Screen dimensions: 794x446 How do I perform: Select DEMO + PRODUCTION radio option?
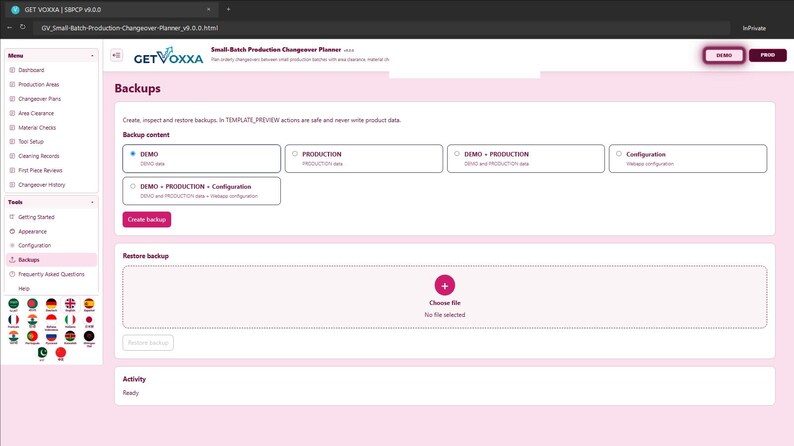pyautogui.click(x=457, y=153)
